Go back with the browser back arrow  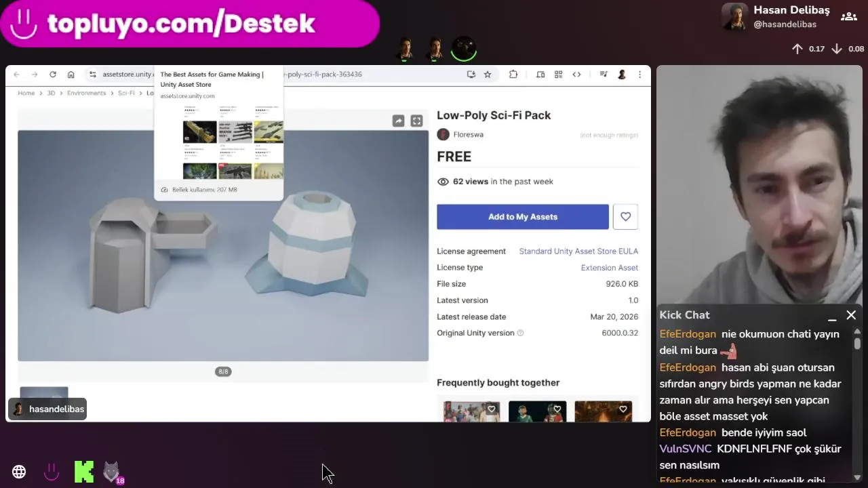tap(17, 75)
